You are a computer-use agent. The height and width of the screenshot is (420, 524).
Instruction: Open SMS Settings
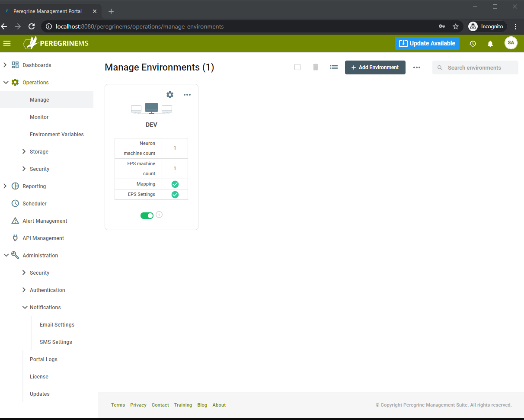[x=56, y=342]
